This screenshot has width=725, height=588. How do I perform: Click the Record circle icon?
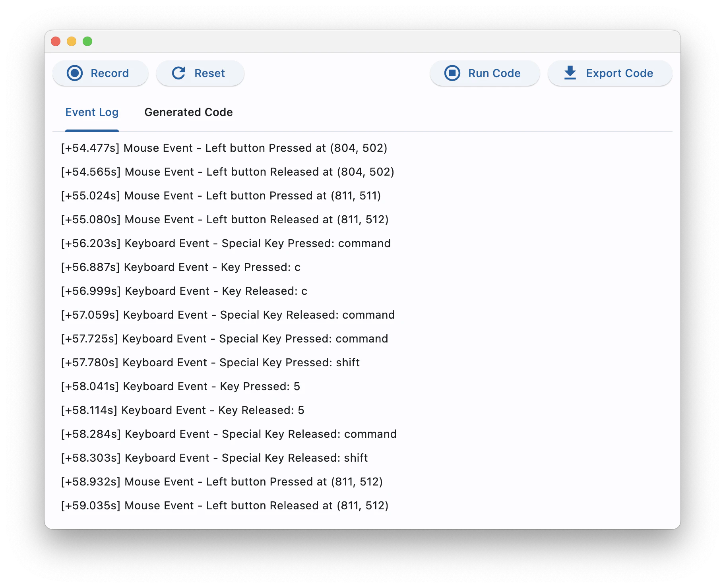(x=75, y=73)
